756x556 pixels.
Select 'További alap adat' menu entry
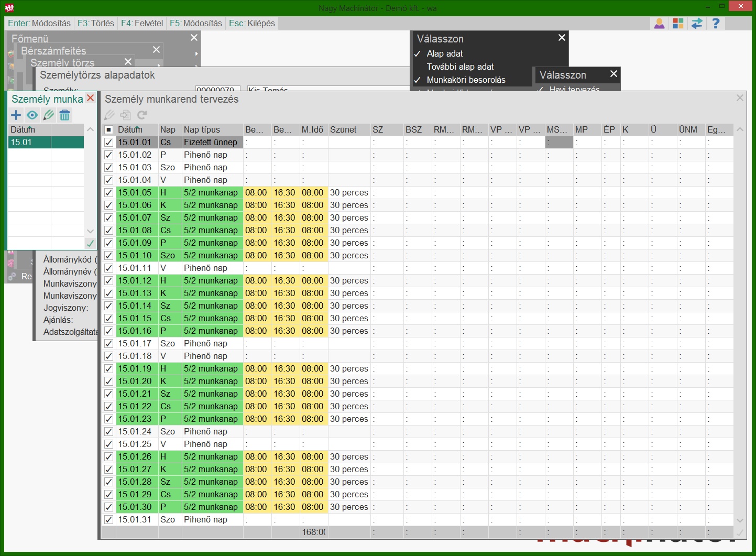coord(460,67)
